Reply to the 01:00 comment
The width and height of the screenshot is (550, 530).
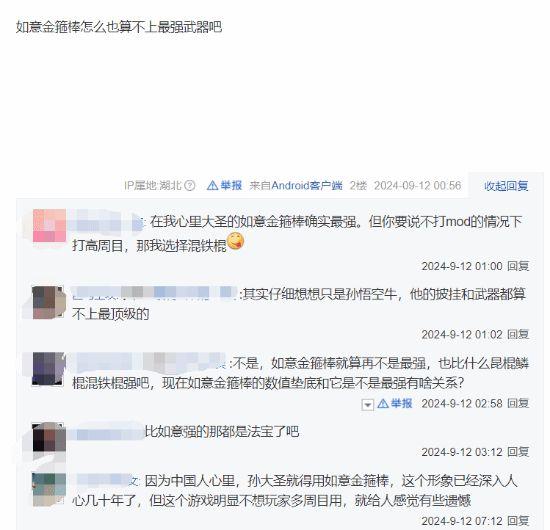[x=518, y=266]
